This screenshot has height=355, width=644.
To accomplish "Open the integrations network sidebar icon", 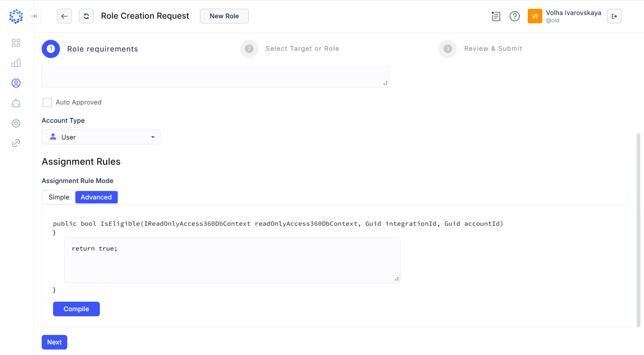I will 16,103.
